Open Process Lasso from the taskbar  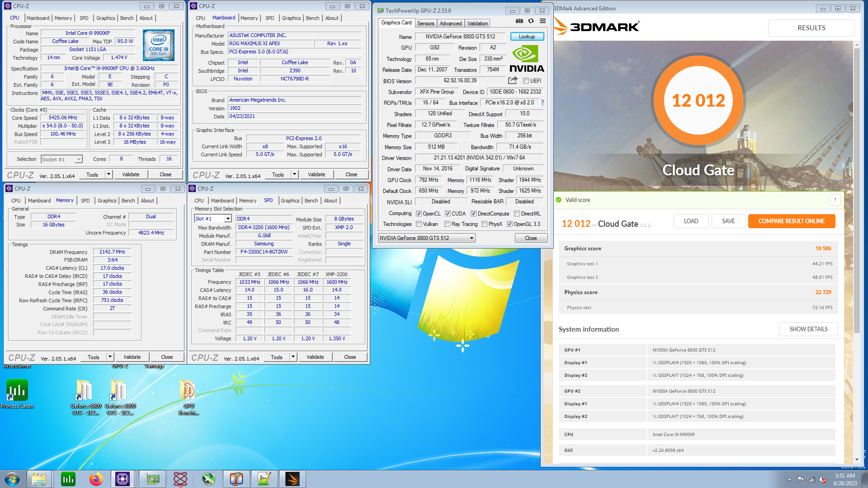click(x=68, y=479)
